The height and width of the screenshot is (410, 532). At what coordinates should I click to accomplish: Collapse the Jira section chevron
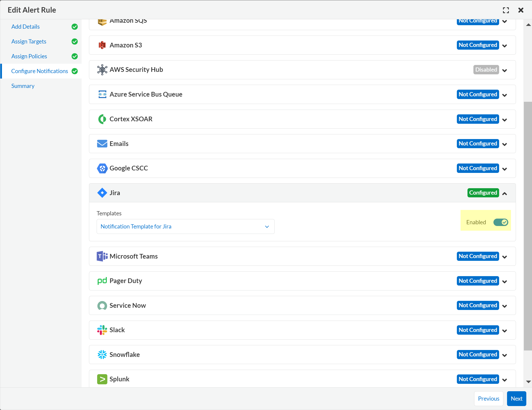click(505, 193)
